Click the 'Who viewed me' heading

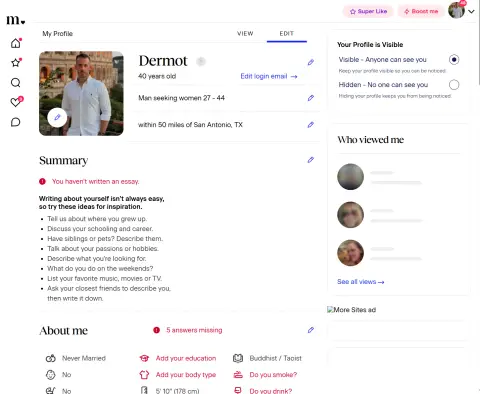[x=370, y=140]
